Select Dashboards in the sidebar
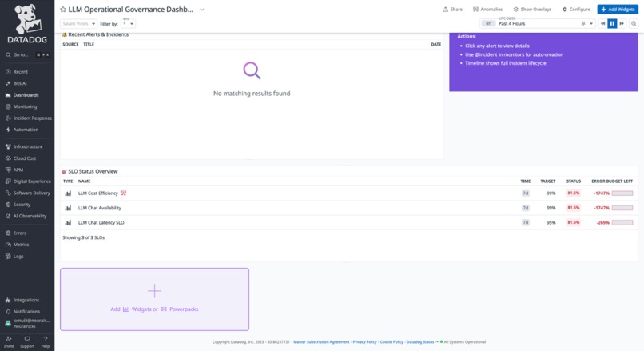 coord(26,95)
